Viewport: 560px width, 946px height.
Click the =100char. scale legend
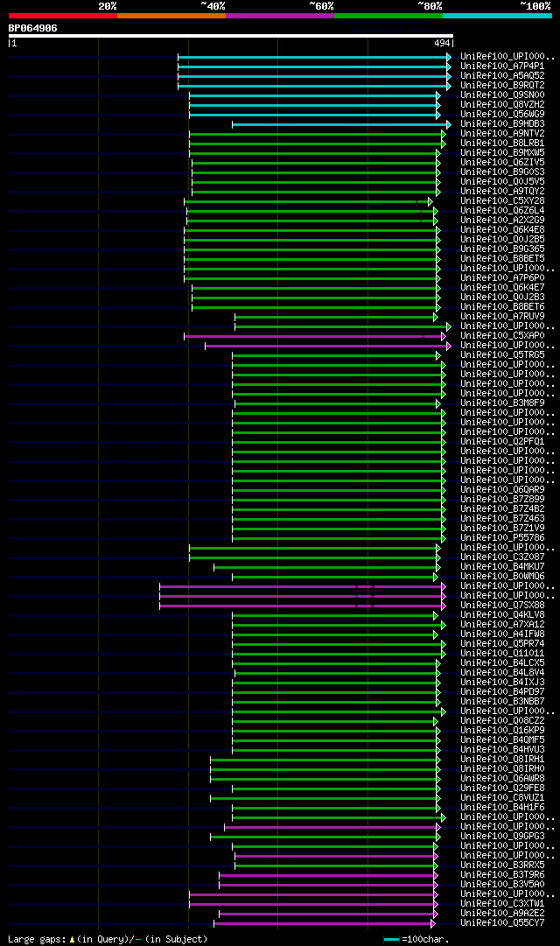click(x=416, y=939)
